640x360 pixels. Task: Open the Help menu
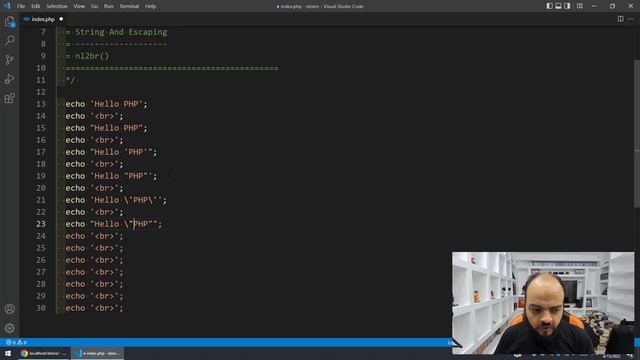tap(151, 6)
